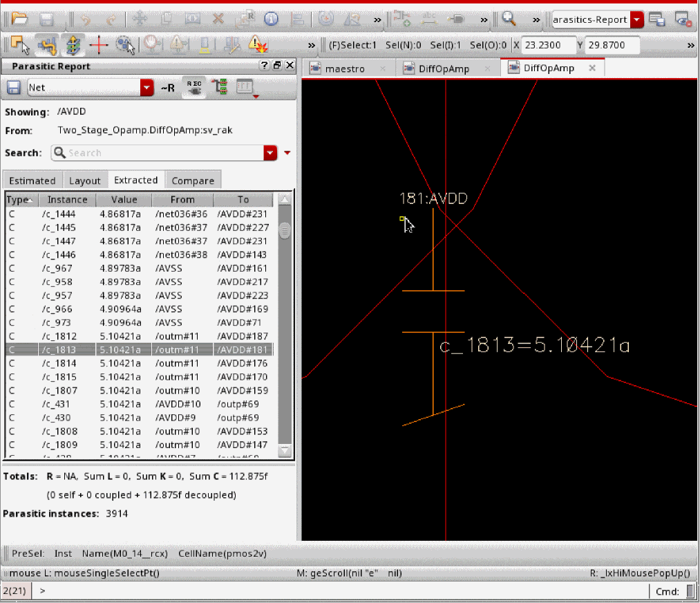Switch to the Compare tab

tap(193, 180)
